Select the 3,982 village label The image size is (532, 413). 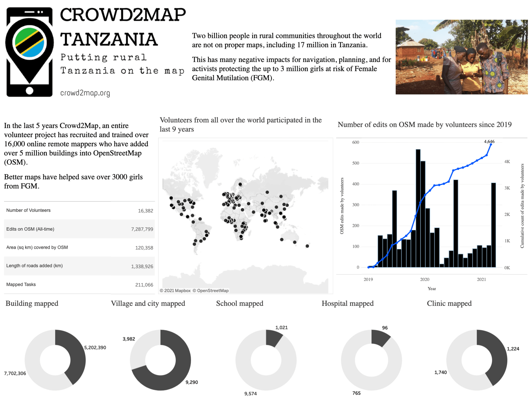click(129, 339)
